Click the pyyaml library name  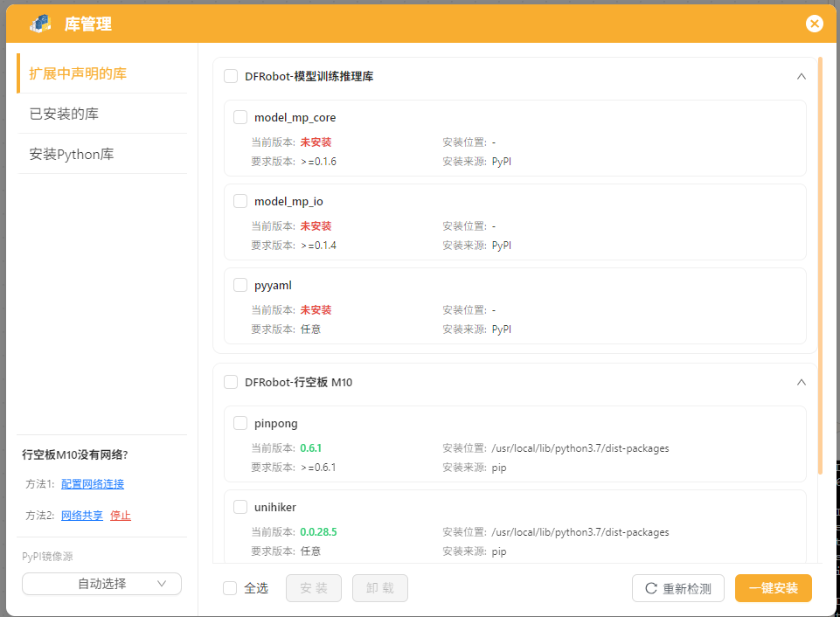pyautogui.click(x=273, y=286)
